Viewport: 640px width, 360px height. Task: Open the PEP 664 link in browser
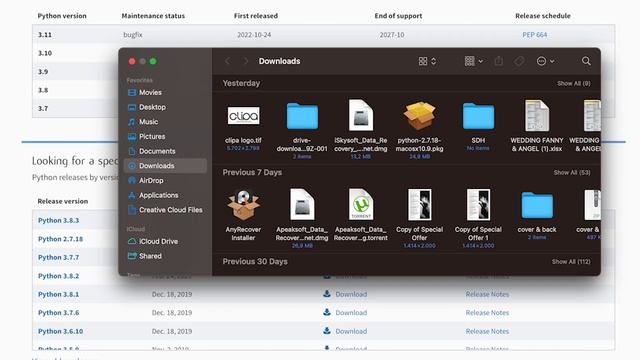[534, 35]
